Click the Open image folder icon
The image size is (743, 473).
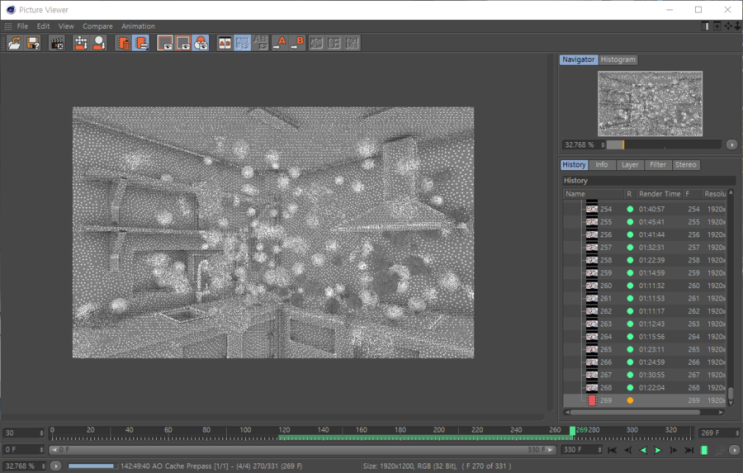[14, 43]
